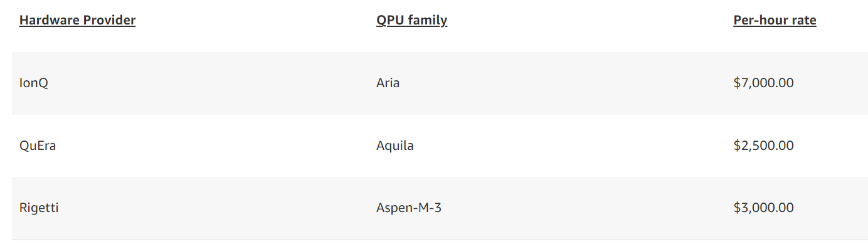Click the QPU family column header
Viewport: 868px width, 244px height.
click(411, 20)
